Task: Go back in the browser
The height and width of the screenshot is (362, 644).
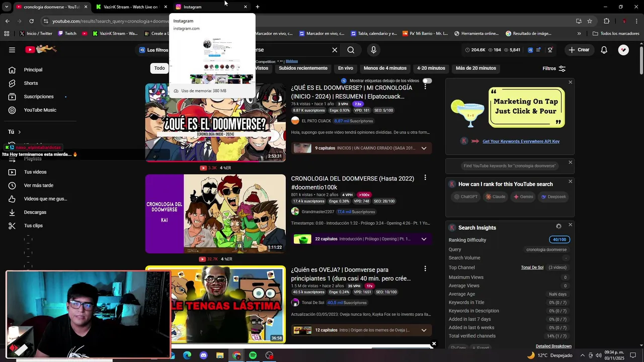Action: click(7, 21)
